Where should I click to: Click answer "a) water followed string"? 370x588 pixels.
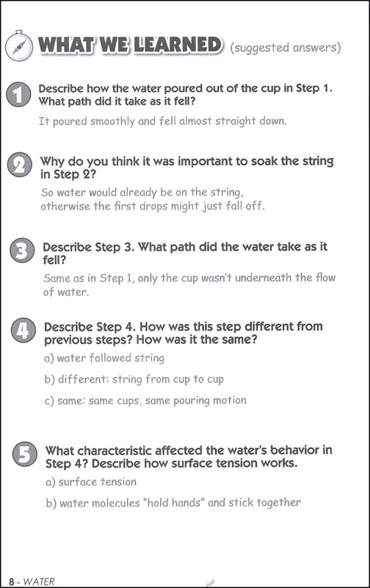point(104,358)
